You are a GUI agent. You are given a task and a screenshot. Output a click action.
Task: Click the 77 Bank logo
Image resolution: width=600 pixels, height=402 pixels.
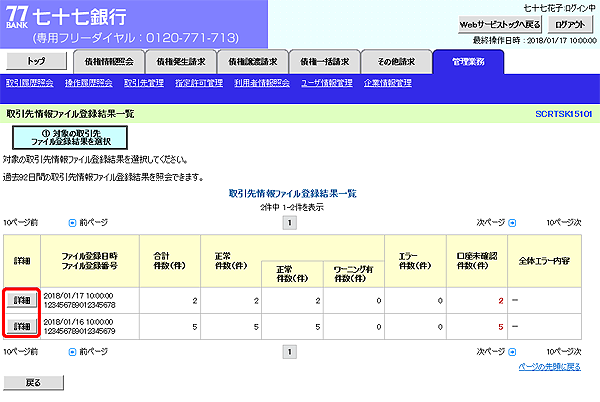[x=16, y=22]
